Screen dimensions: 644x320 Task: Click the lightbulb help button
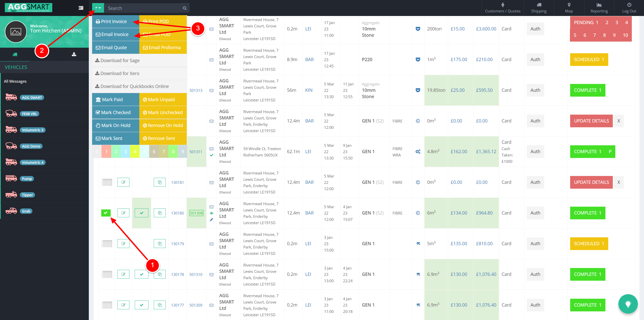point(628,304)
